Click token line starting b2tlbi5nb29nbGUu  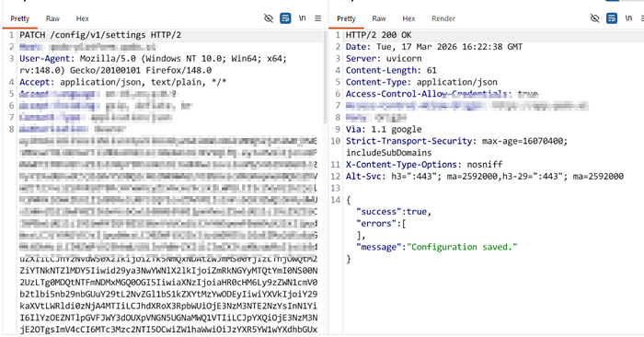pyautogui.click(x=168, y=295)
